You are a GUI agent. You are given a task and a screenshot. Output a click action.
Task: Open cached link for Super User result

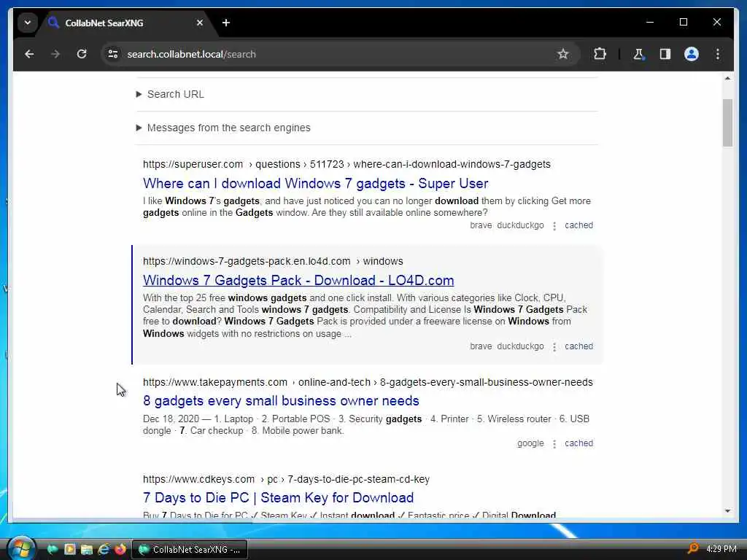click(x=578, y=225)
